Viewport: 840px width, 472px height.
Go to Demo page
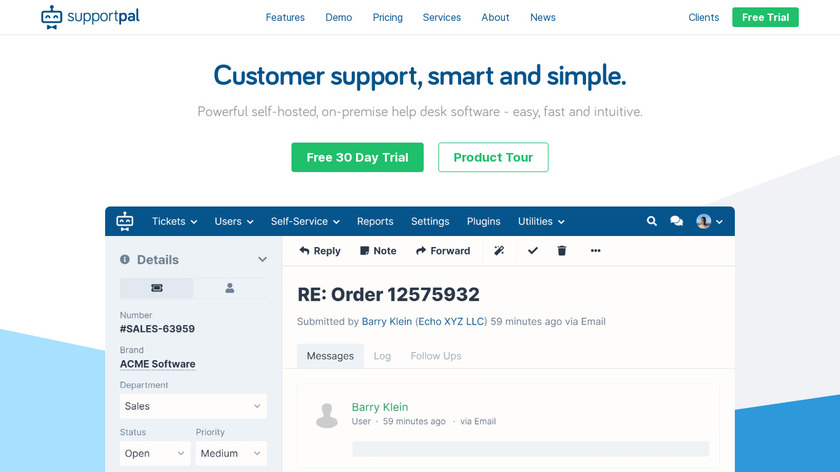tap(339, 17)
